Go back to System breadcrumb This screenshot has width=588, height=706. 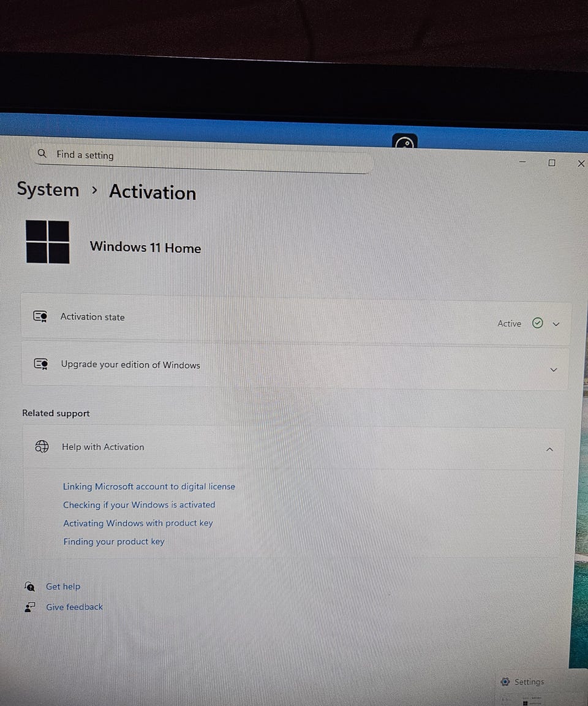pyautogui.click(x=48, y=189)
